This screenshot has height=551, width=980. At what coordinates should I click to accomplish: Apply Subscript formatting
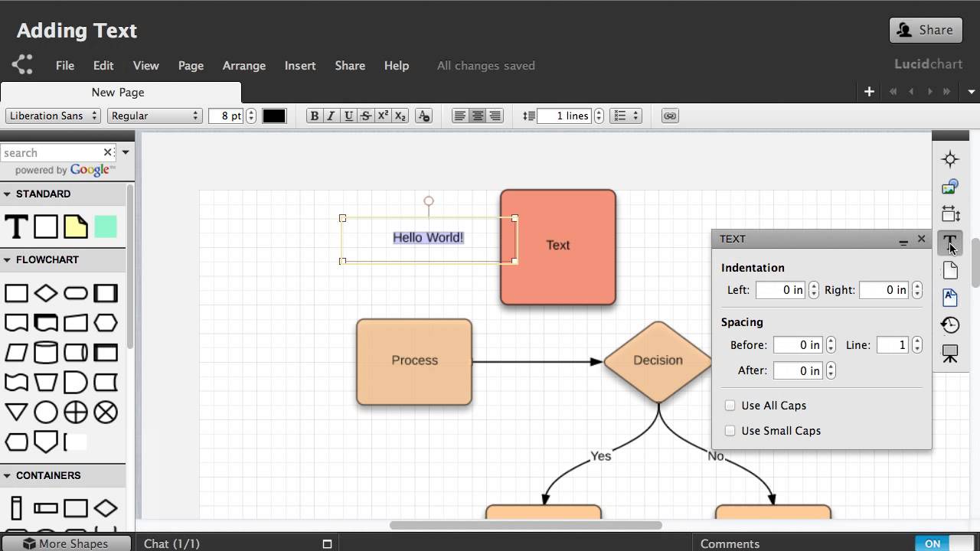point(400,116)
